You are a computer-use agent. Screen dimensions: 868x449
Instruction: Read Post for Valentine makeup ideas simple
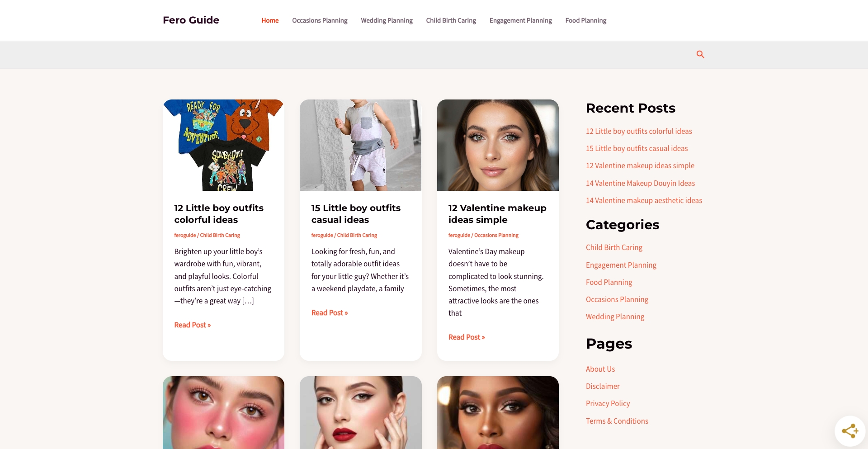(466, 336)
